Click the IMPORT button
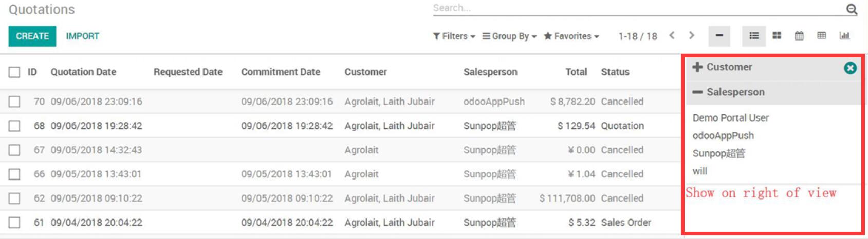This screenshot has width=868, height=239. (x=82, y=36)
